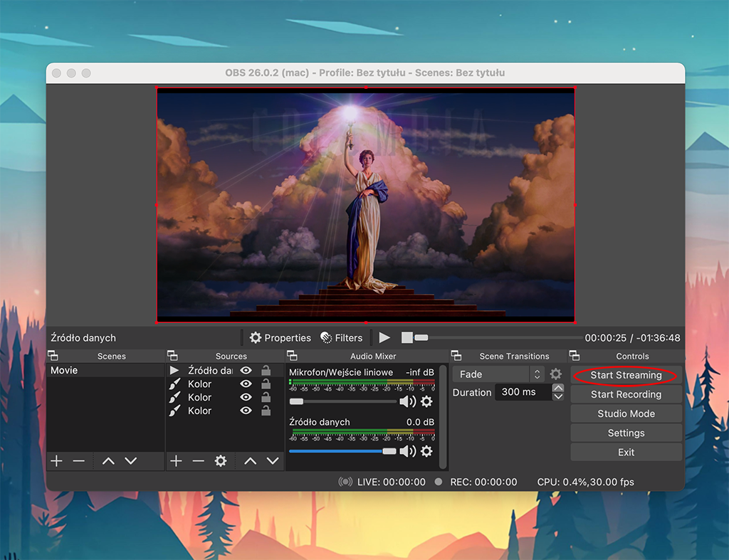Pop out the Audio Mixer dock

click(x=292, y=356)
